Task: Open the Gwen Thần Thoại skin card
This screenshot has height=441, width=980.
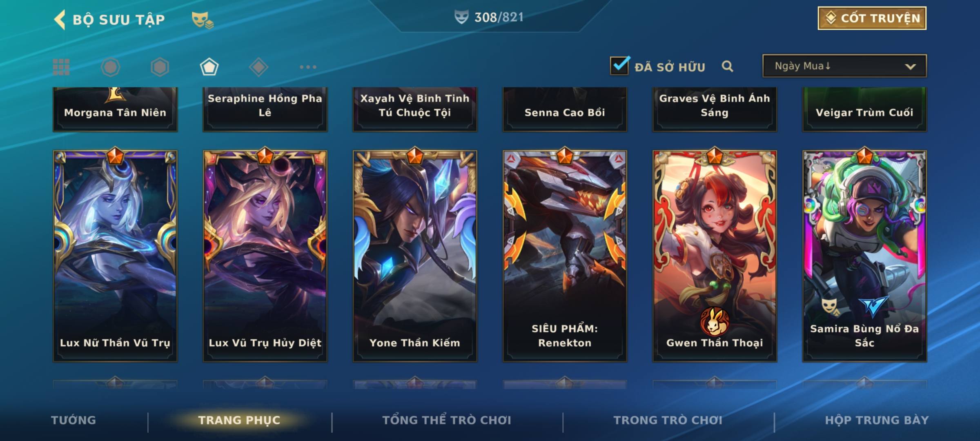Action: click(715, 256)
